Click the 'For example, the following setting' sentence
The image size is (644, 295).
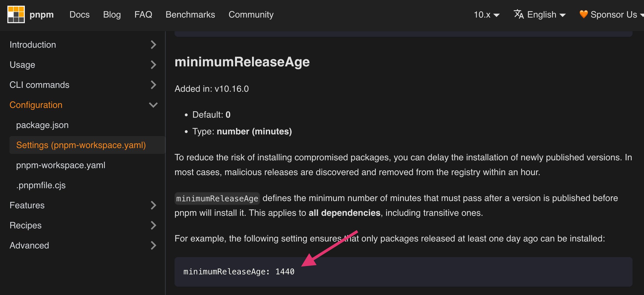(x=390, y=238)
